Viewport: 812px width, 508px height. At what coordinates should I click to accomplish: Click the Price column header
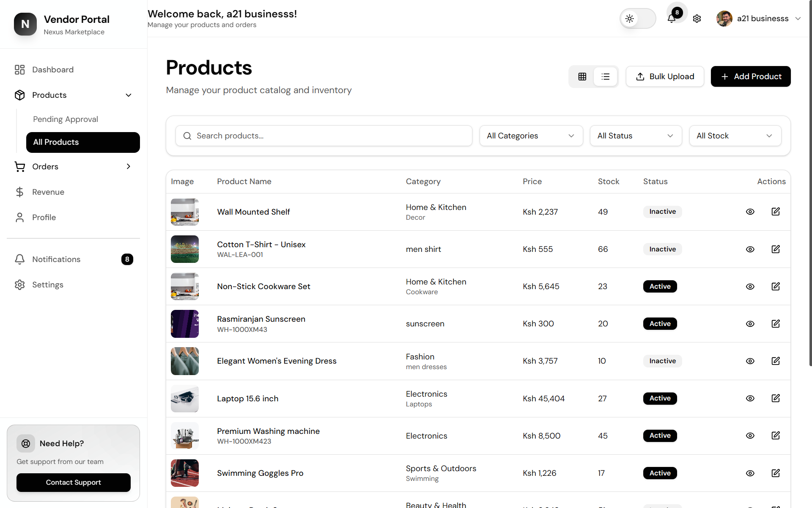(x=532, y=182)
